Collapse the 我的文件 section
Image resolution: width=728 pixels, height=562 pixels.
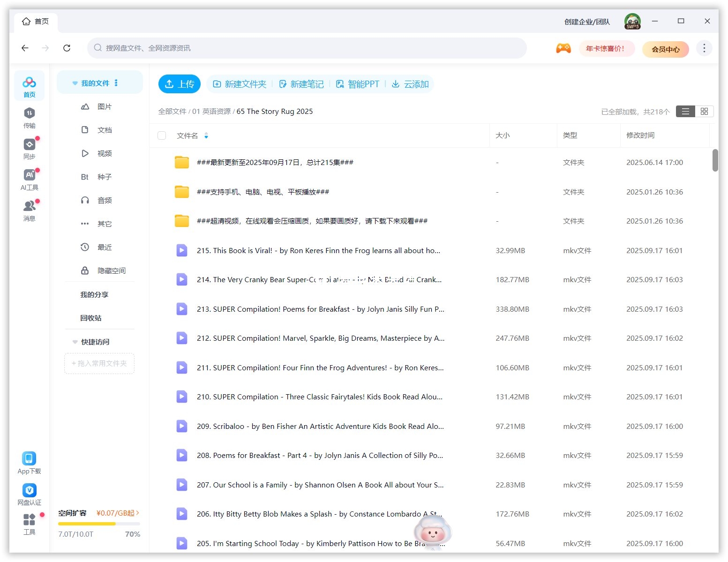[75, 82]
